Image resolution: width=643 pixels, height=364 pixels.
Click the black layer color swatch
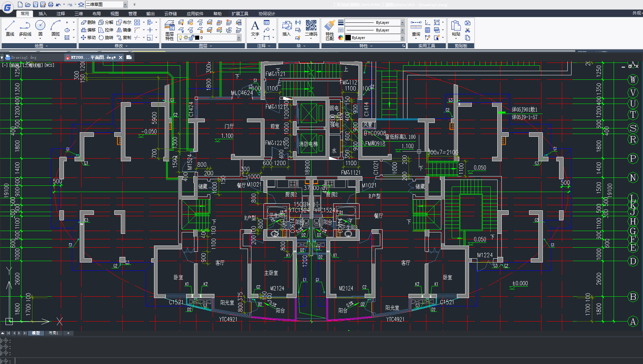pyautogui.click(x=197, y=38)
